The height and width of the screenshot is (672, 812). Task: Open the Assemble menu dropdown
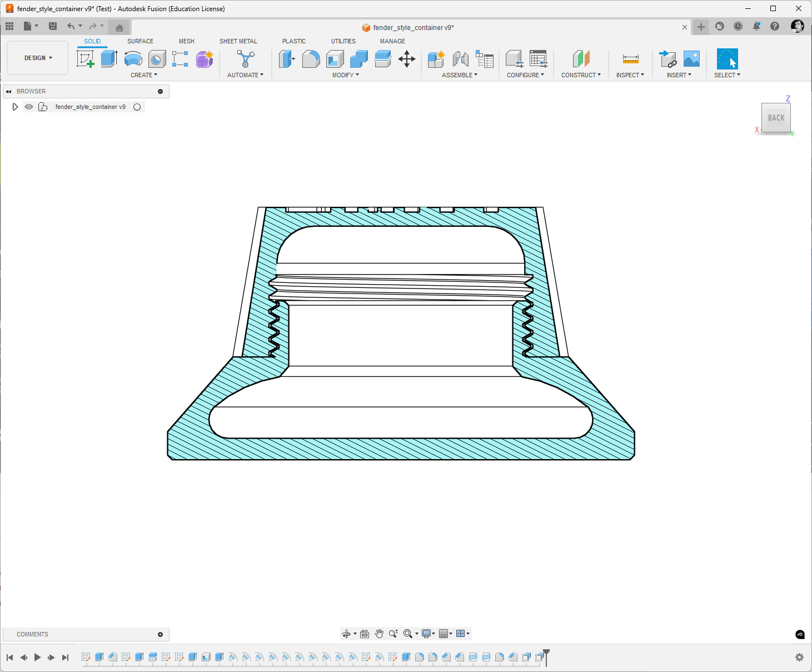point(460,75)
